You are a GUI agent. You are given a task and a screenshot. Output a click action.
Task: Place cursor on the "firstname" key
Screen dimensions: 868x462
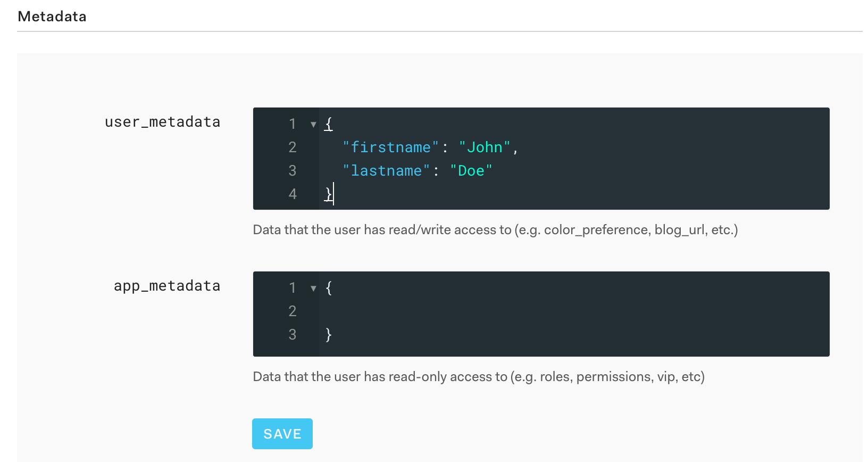[390, 147]
